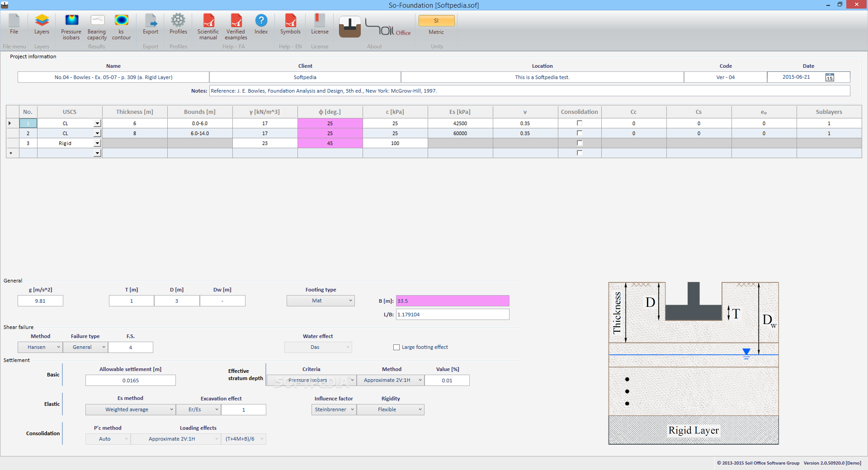Click the Allowable settlement field
This screenshot has width=868, height=470.
(131, 381)
